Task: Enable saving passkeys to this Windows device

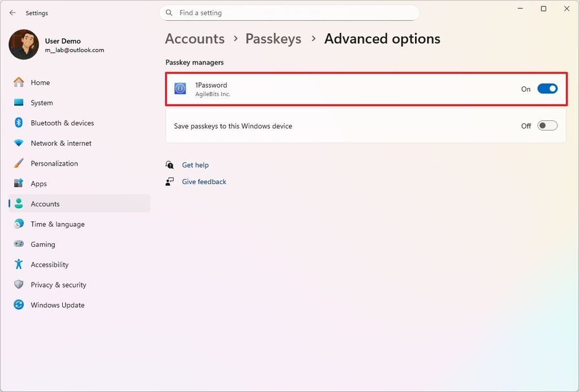Action: point(547,125)
